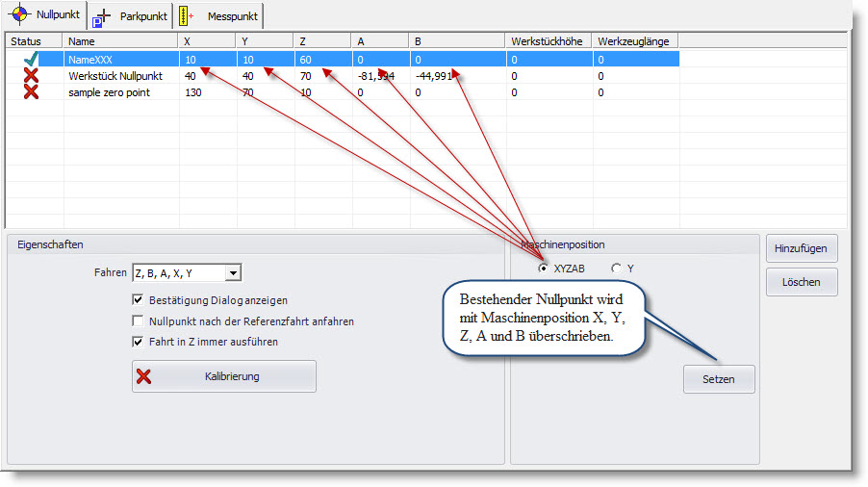Click red X status icon for sample zero point
Screen dimensions: 868x487
pos(31,91)
